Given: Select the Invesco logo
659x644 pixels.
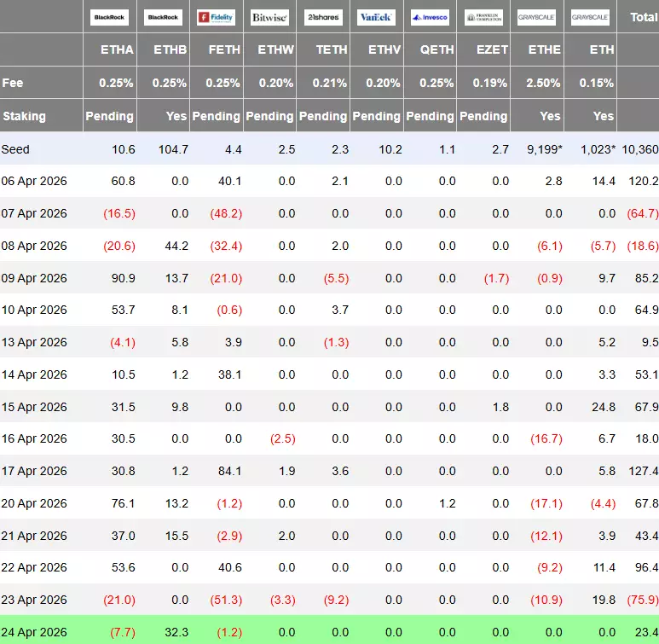Looking at the screenshot, I should point(430,17).
